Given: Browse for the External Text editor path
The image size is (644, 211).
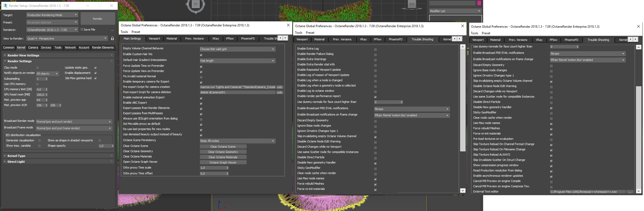Looking at the screenshot, I should 630,192.
